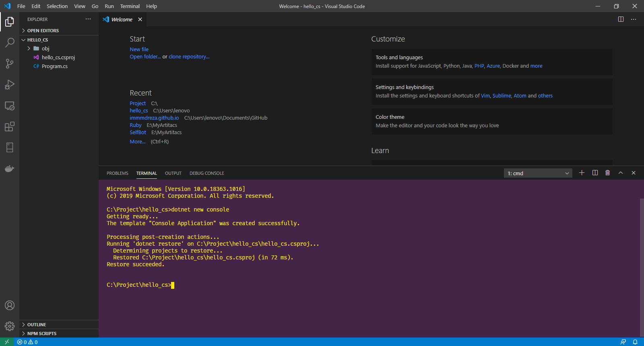
Task: Click the Azure support link
Action: pyautogui.click(x=493, y=66)
